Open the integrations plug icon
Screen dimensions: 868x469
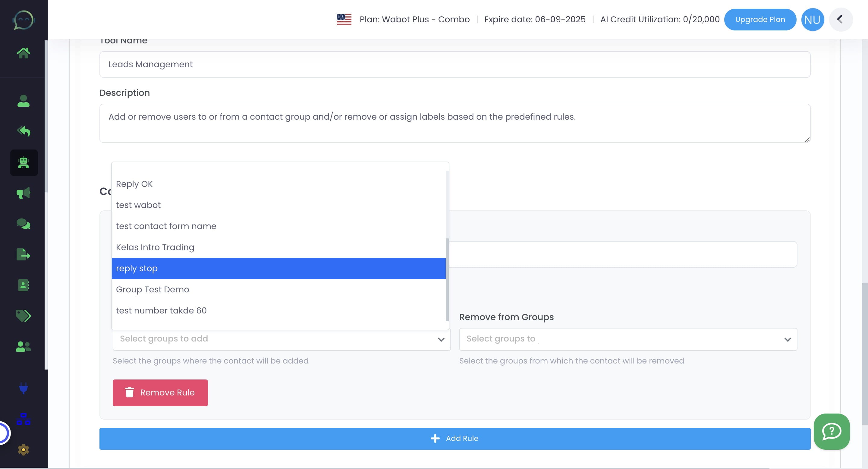[x=23, y=389]
